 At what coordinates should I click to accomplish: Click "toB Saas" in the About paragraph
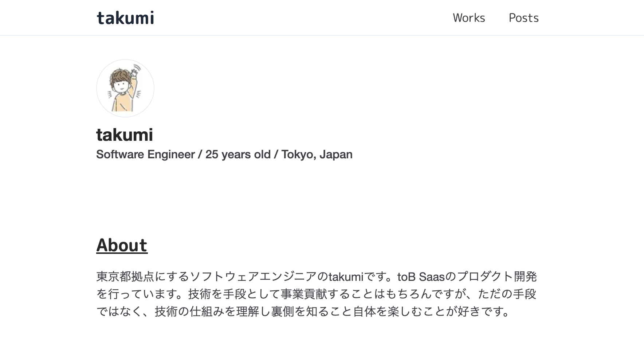[x=421, y=277]
